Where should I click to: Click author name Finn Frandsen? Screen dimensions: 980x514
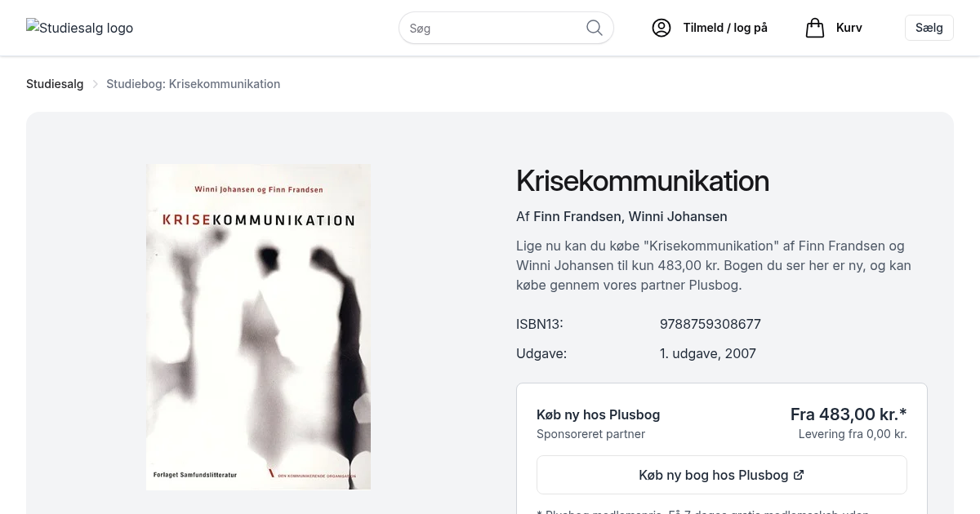point(577,216)
